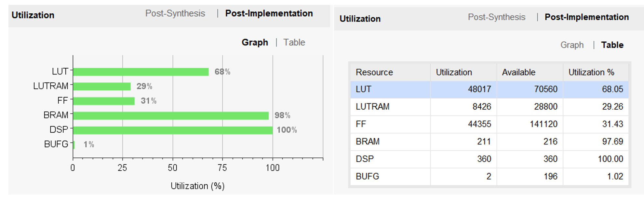
Task: Select Post-Implementation in left Utilization panel
Action: [x=269, y=13]
